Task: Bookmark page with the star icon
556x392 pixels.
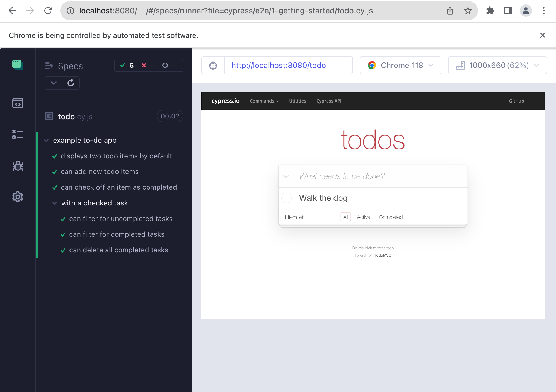Action: click(468, 11)
